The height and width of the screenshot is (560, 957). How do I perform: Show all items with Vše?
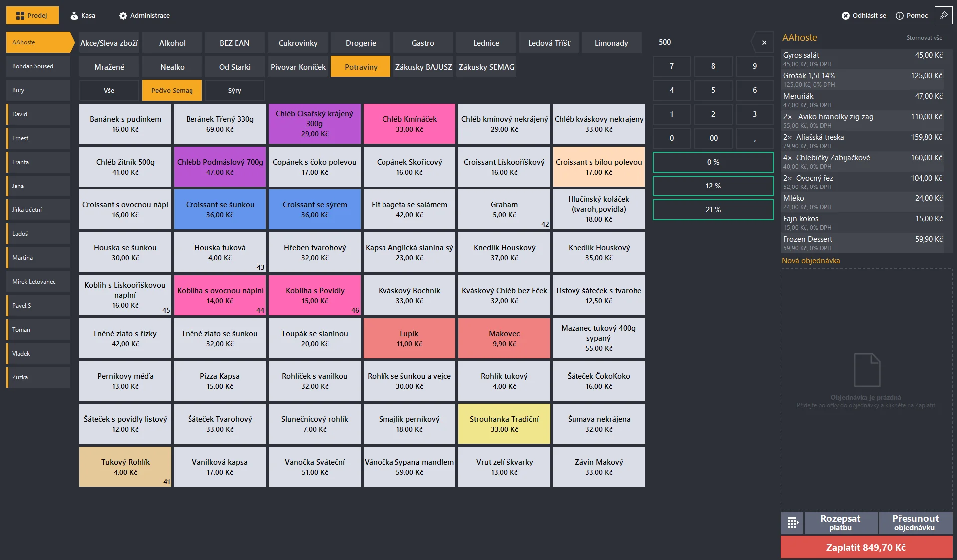click(x=109, y=90)
